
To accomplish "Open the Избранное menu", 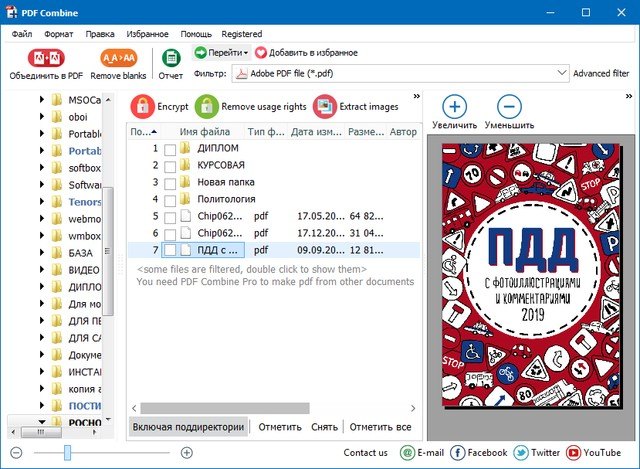I will pos(145,34).
